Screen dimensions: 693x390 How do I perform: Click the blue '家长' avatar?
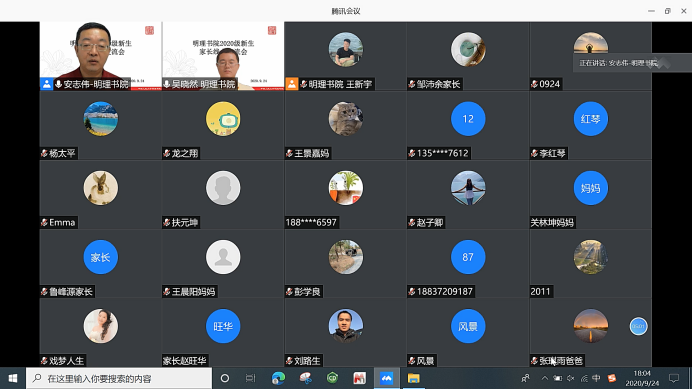click(x=101, y=257)
